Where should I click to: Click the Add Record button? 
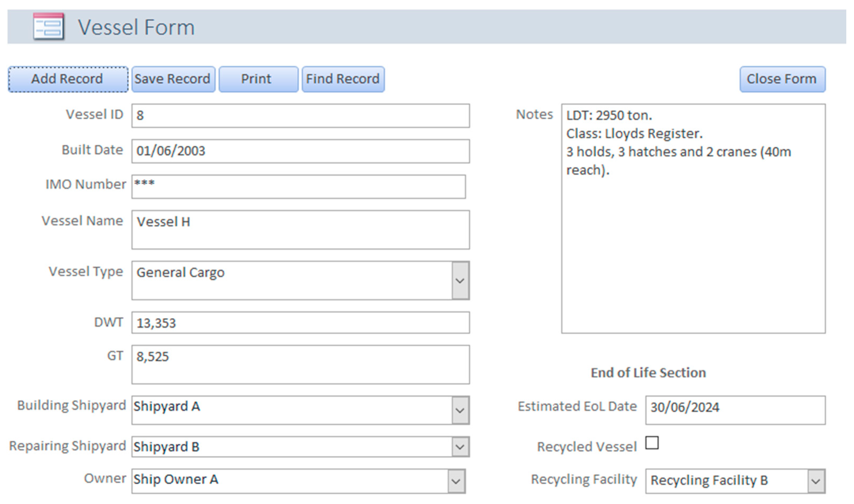tap(68, 79)
